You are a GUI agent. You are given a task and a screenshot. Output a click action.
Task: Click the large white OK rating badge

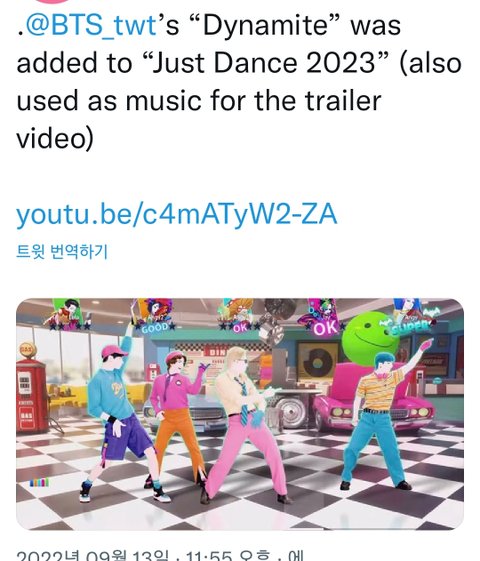point(325,328)
